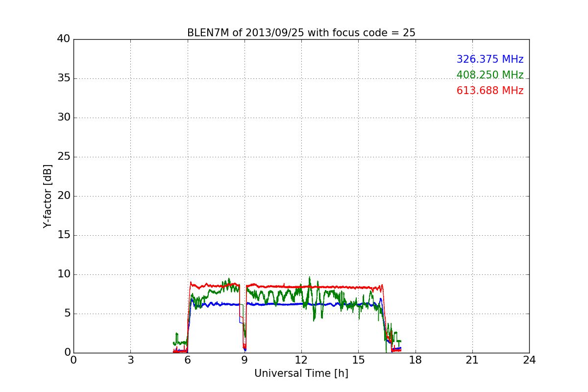
Task: Click y-axis tick label 5
Action: point(67,314)
